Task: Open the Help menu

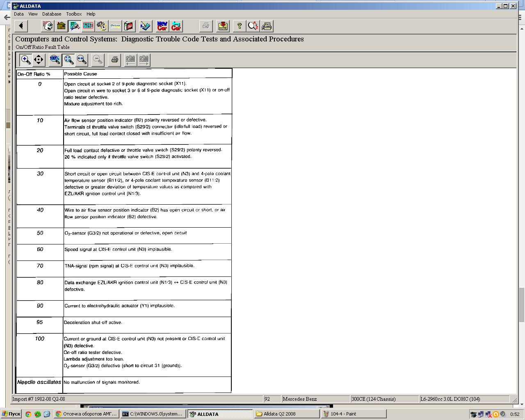Action: tap(91, 14)
